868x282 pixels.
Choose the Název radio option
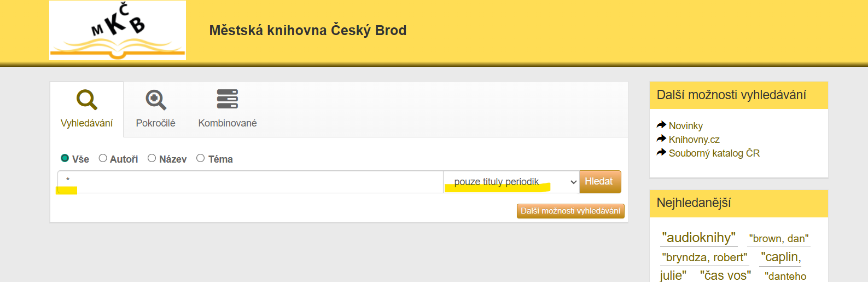coord(152,158)
